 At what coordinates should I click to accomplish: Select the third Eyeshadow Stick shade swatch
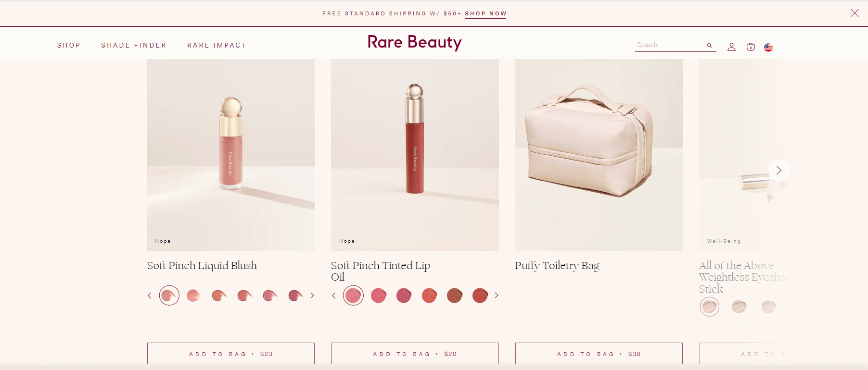(768, 307)
